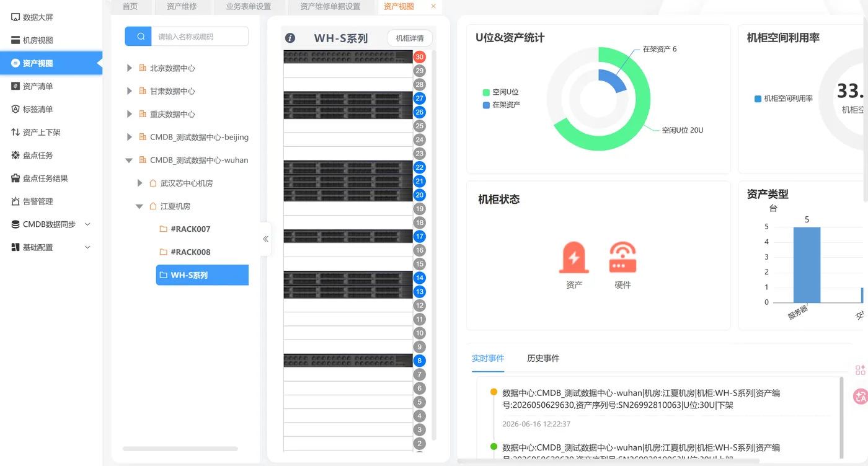
Task: Click the info icon beside WH-S系列 title
Action: (x=290, y=38)
